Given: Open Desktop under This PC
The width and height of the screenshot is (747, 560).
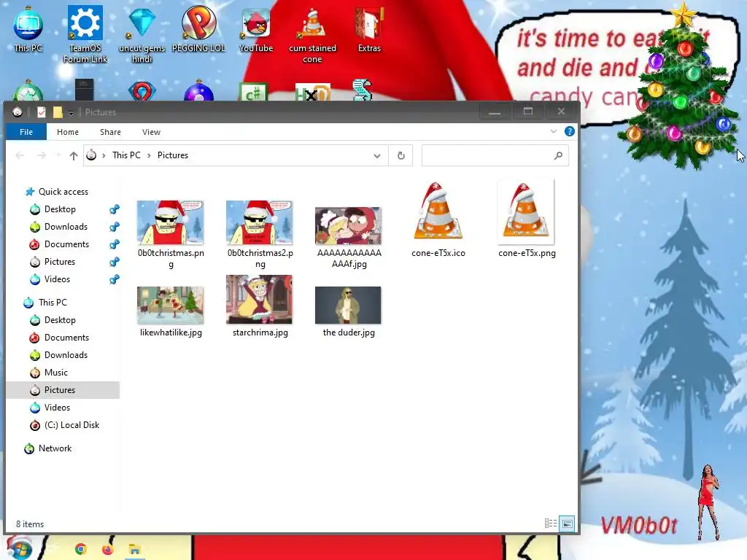Looking at the screenshot, I should 60,320.
